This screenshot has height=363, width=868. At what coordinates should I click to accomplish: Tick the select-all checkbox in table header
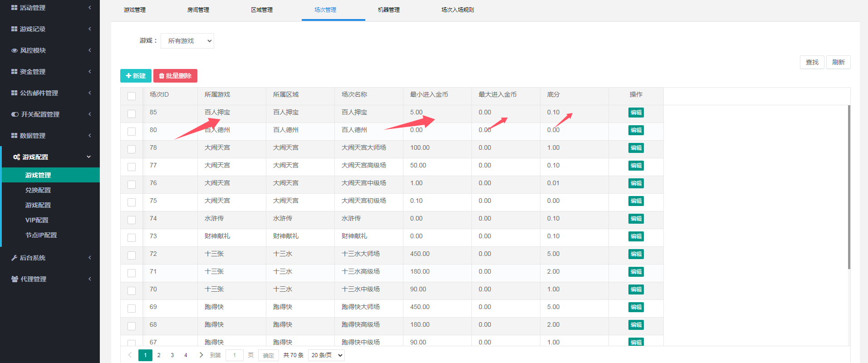tap(132, 96)
